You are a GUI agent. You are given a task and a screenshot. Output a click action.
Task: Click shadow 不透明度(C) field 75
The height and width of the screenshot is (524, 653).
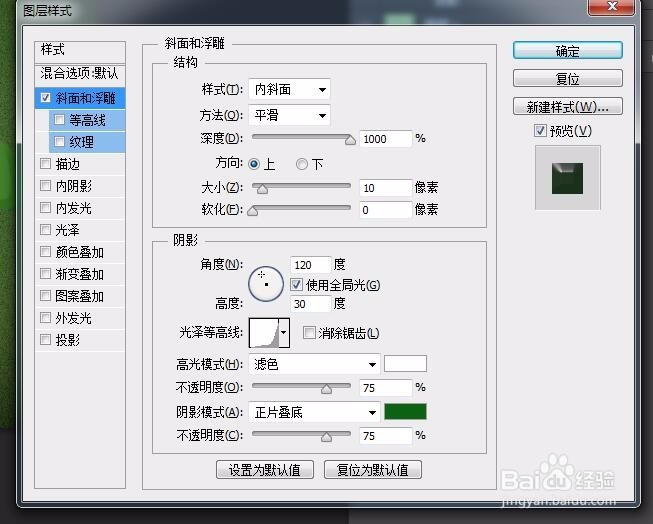coord(386,436)
